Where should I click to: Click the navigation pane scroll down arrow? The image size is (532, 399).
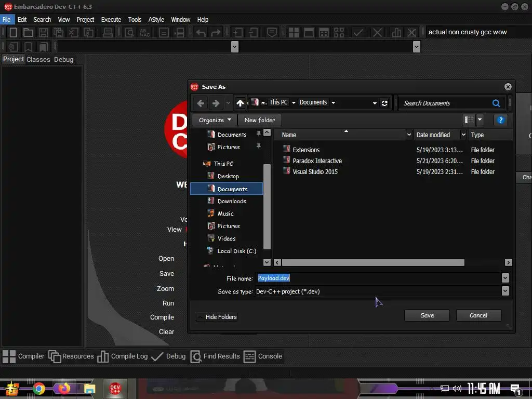(x=267, y=262)
